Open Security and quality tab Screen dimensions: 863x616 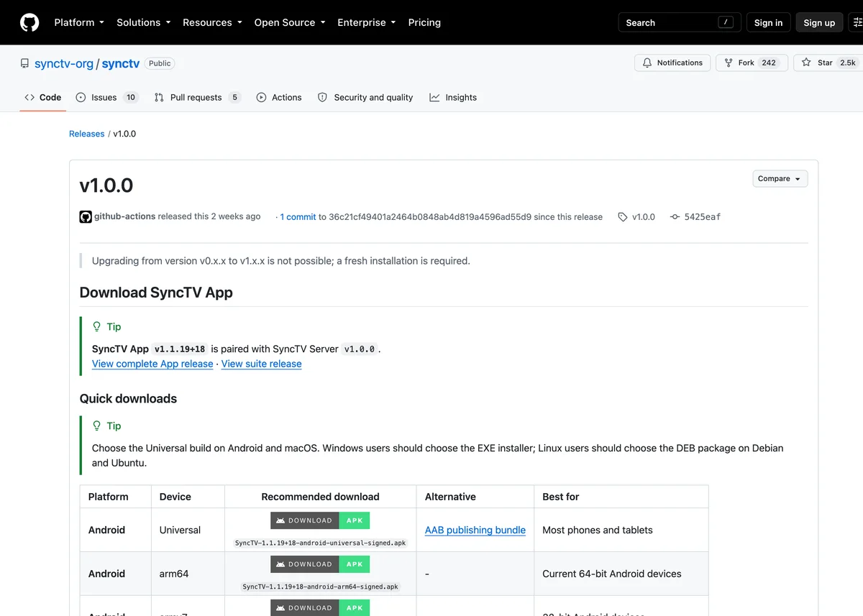pos(365,97)
